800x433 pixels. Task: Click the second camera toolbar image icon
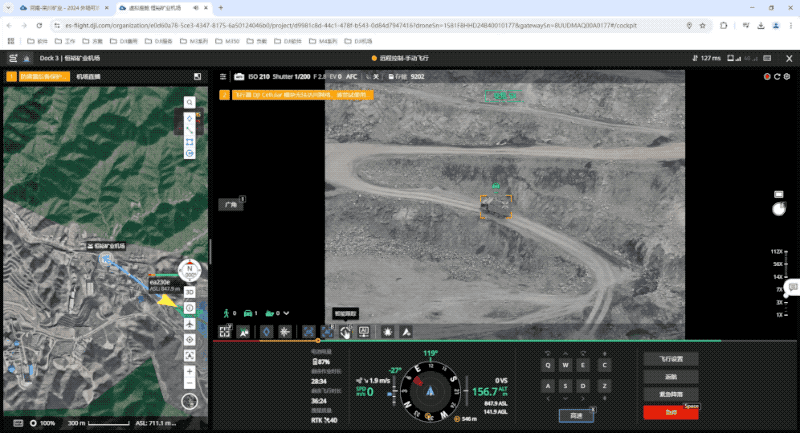[x=244, y=332]
